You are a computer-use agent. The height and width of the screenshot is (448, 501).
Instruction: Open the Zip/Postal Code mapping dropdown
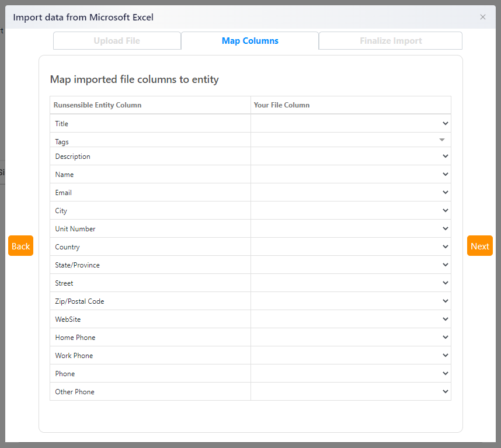[x=351, y=301]
